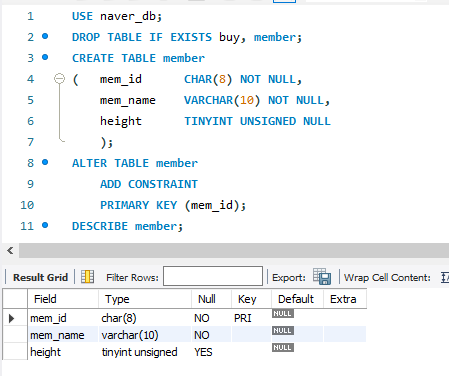Click line number 1 in the gutter
The width and height of the screenshot is (449, 376).
(30, 16)
